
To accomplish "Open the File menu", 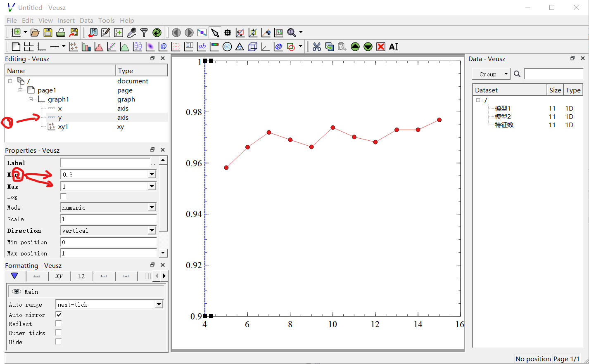I will pos(12,20).
